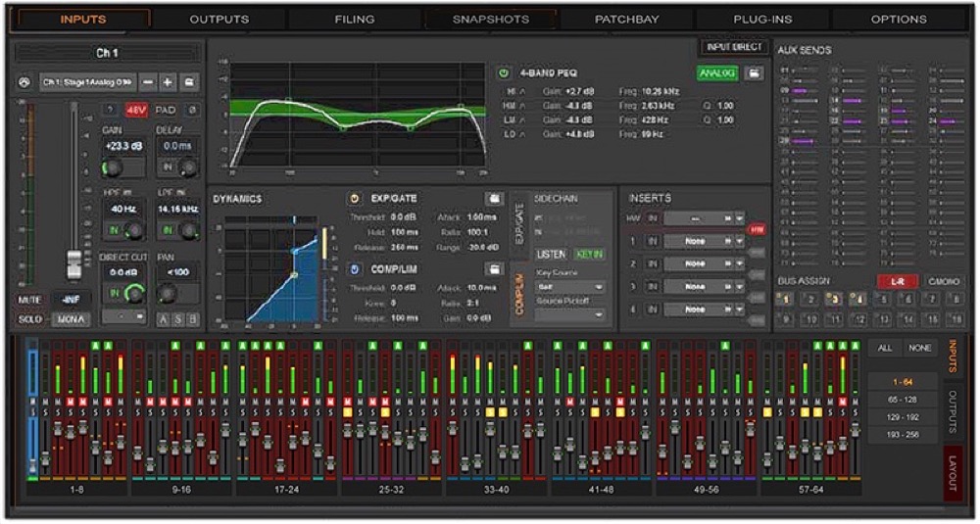Open the Key Source dropdown

tap(570, 287)
